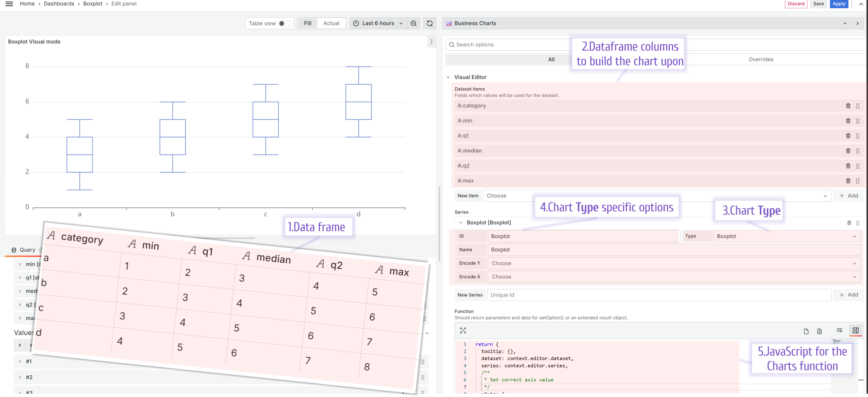Viewport: 868px width, 397px height.
Task: Apply the panel changes
Action: click(839, 4)
